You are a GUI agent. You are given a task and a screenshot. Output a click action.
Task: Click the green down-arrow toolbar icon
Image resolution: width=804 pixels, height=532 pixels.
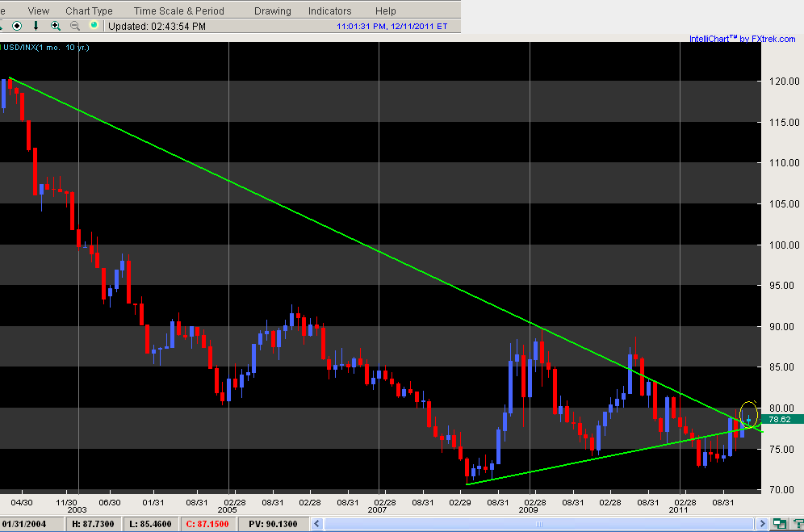click(36, 26)
